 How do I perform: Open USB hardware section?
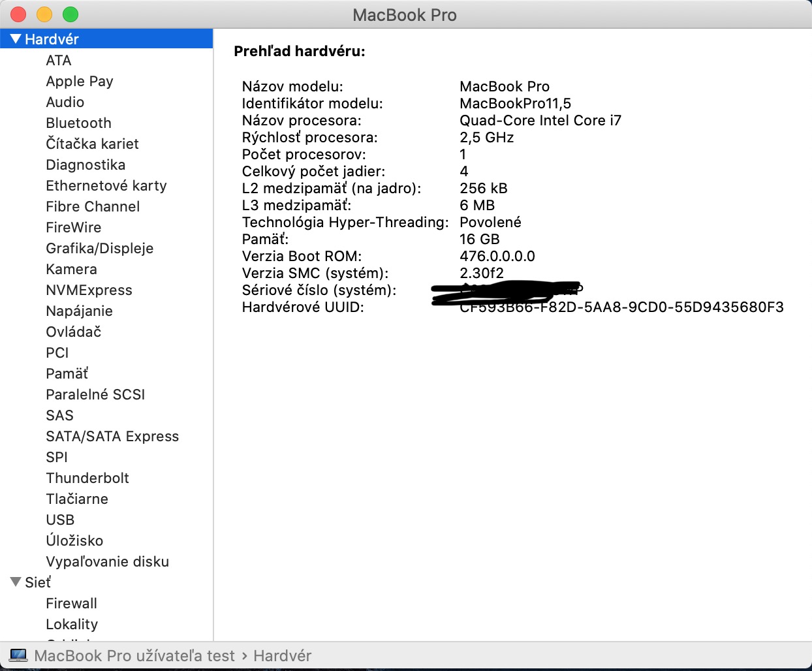click(60, 520)
